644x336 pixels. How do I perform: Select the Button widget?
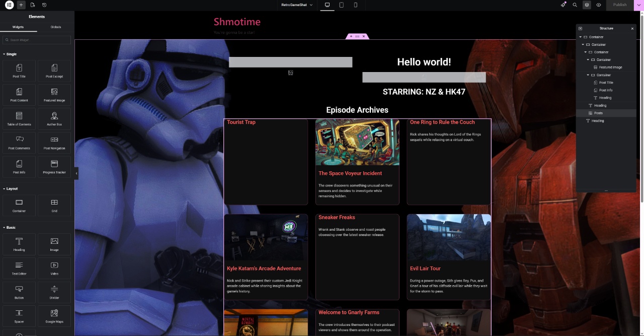(19, 292)
